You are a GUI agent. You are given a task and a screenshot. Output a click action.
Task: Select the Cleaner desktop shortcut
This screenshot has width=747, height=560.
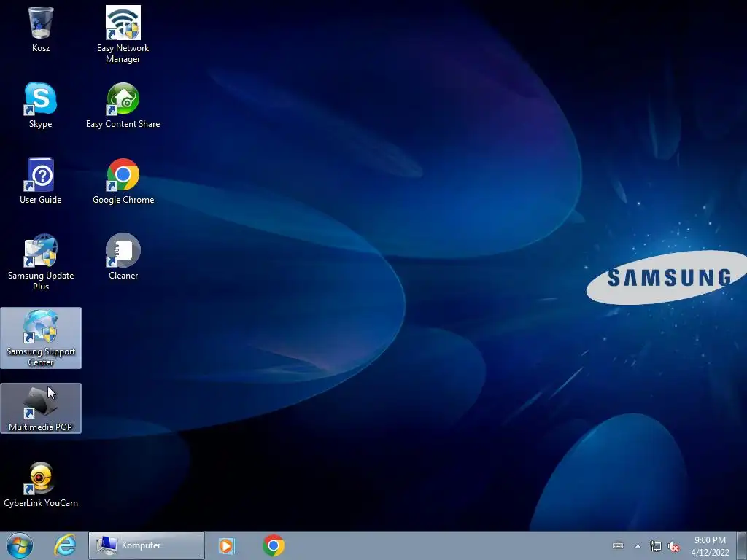[123, 257]
